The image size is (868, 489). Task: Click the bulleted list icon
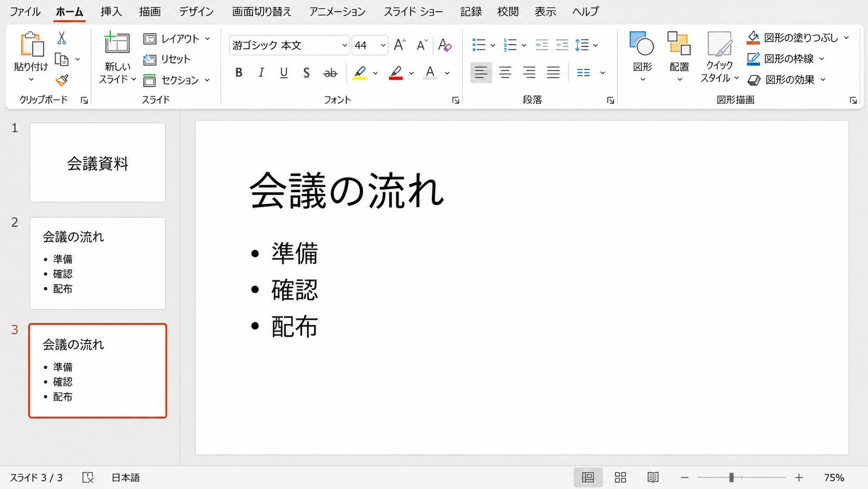click(479, 45)
